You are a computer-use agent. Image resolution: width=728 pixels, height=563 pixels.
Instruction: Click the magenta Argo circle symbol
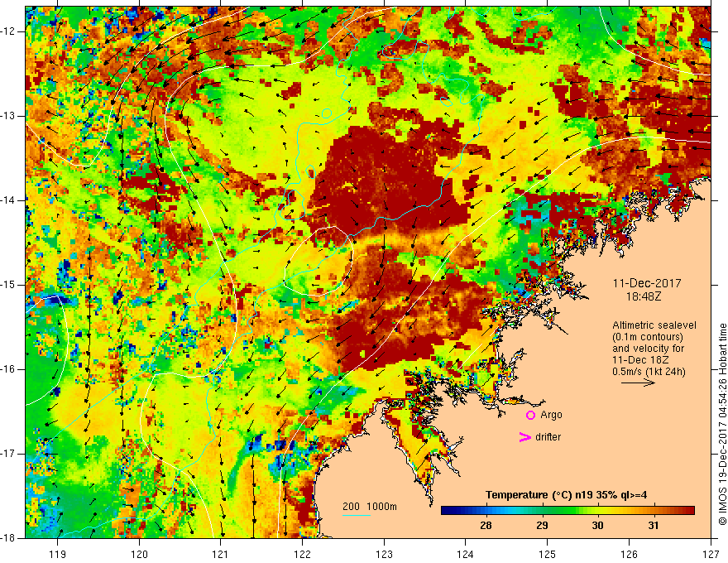530,416
